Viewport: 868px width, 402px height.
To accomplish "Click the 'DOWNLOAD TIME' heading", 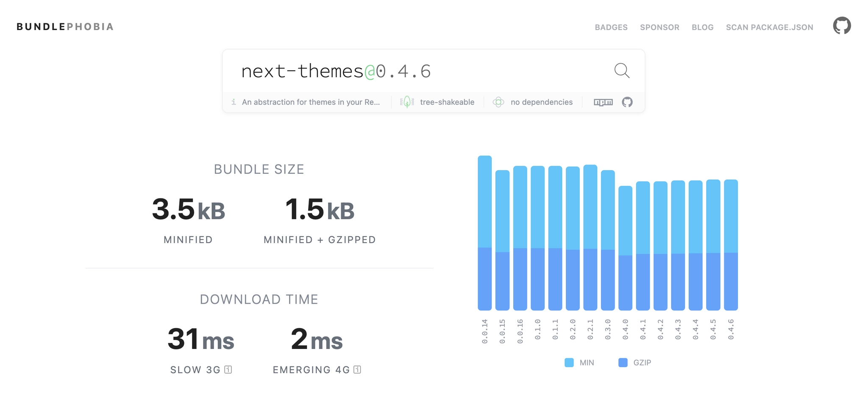I will tap(259, 299).
